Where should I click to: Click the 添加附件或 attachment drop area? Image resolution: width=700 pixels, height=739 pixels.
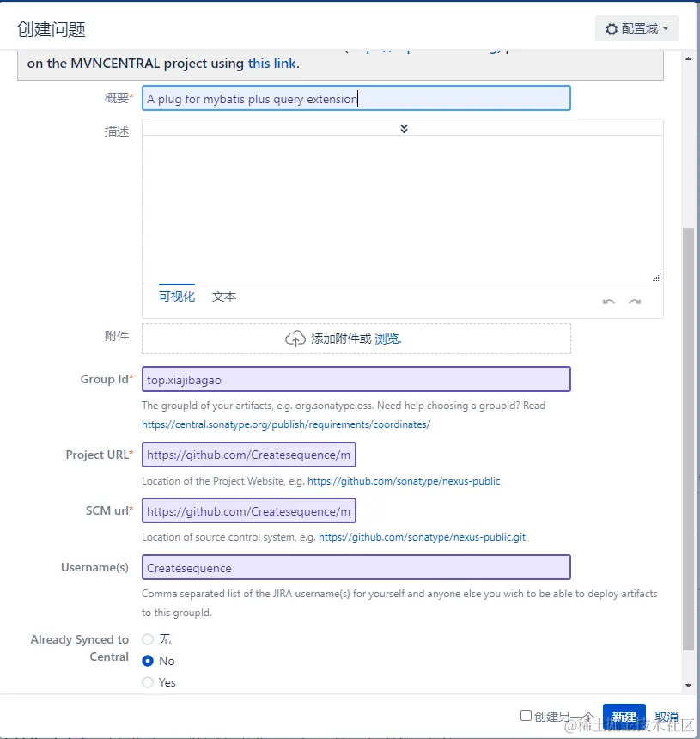point(356,339)
